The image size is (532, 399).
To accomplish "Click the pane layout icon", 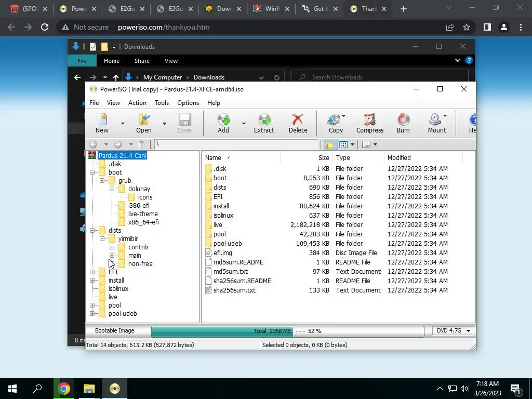I will tap(366, 144).
